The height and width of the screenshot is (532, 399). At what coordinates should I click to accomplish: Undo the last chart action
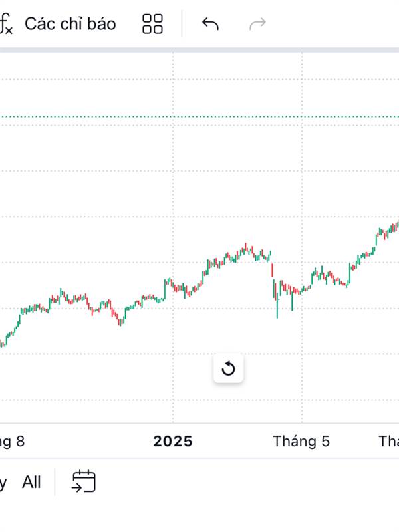pos(210,24)
